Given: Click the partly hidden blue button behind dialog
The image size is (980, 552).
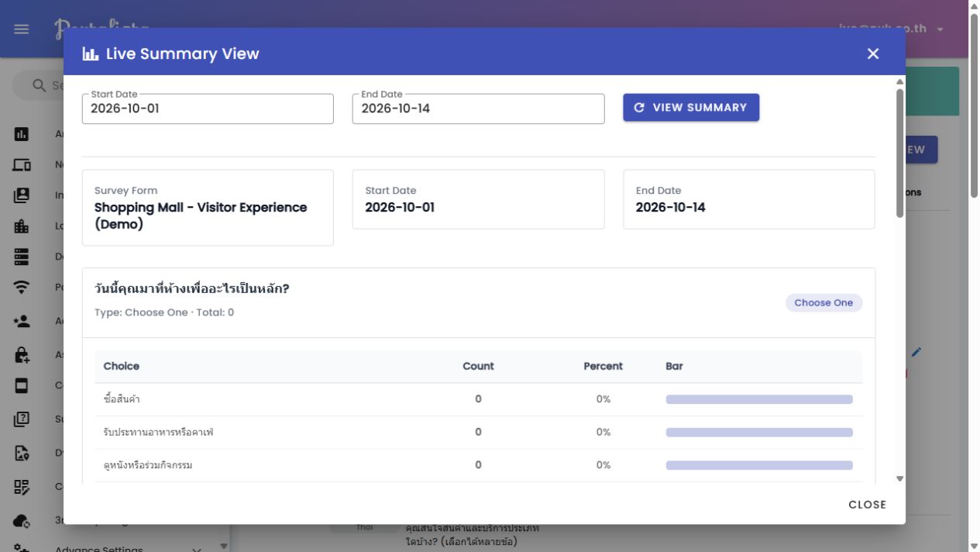Looking at the screenshot, I should pos(921,150).
